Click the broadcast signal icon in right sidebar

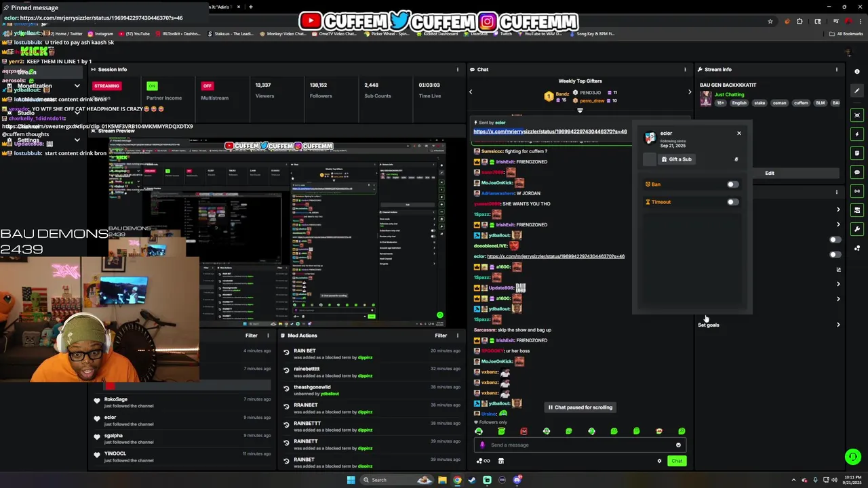pyautogui.click(x=857, y=191)
